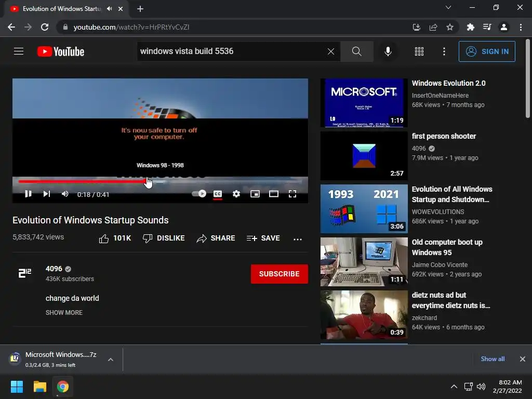The image size is (532, 399).
Task: Open the Chrome extensions puzzle icon
Action: tap(470, 27)
